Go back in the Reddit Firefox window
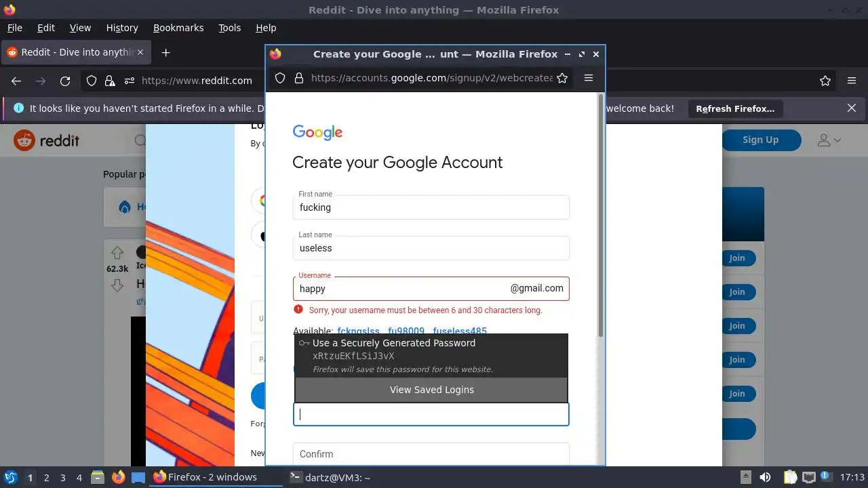The height and width of the screenshot is (488, 868). (x=16, y=81)
